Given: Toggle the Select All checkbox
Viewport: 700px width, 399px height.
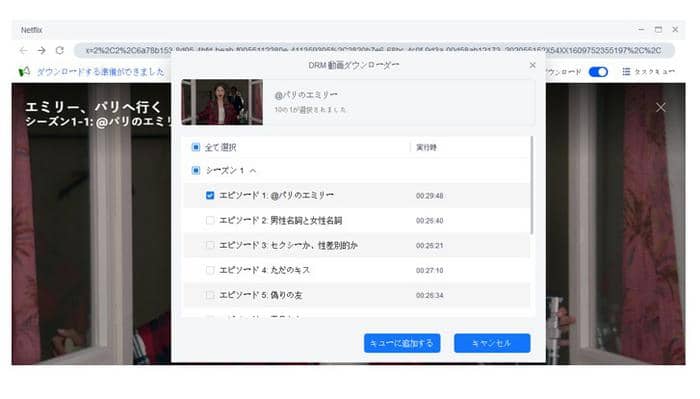Looking at the screenshot, I should click(196, 147).
